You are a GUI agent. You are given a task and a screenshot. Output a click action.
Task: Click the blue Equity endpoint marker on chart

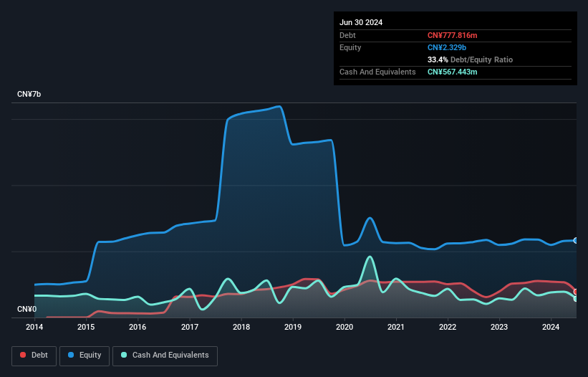click(576, 240)
